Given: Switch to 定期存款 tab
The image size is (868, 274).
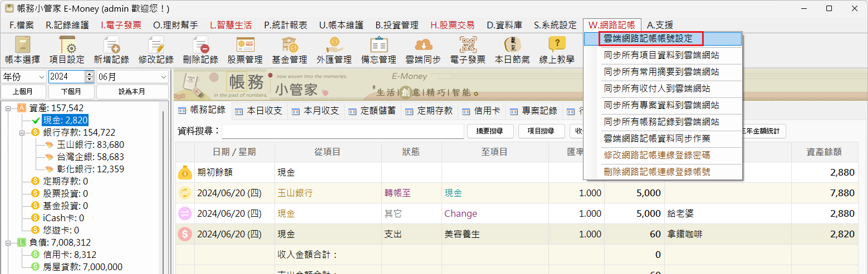Looking at the screenshot, I should pos(429,111).
